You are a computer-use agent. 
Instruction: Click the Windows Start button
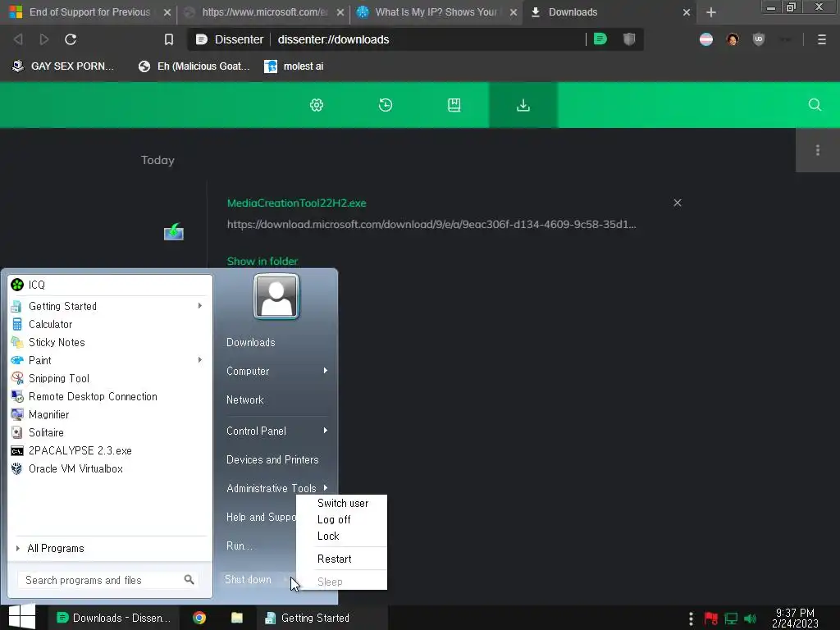tap(22, 617)
